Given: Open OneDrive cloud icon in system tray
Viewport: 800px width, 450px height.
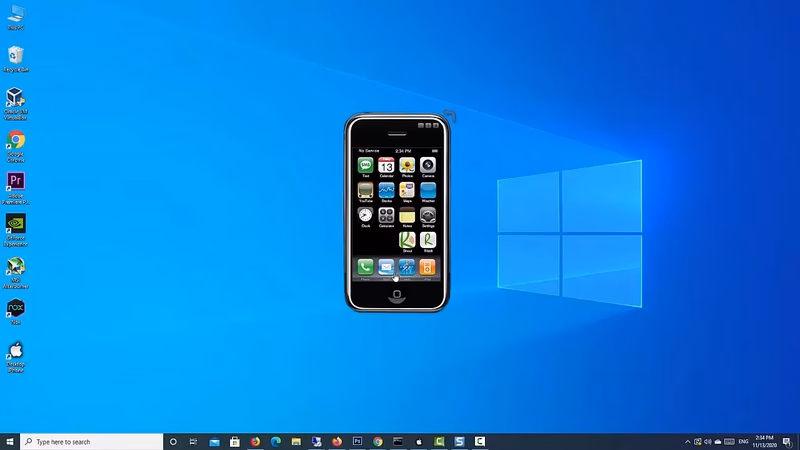Looking at the screenshot, I should coord(718,442).
